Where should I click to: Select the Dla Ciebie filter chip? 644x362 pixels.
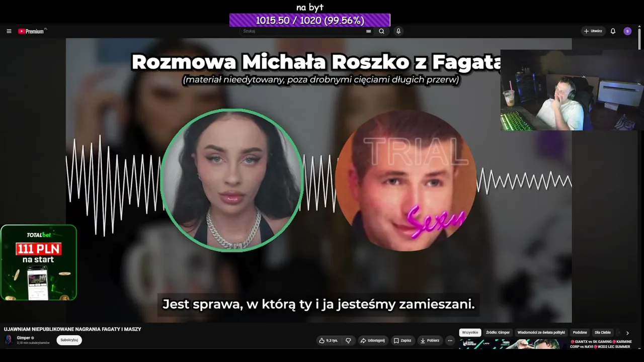point(603,332)
